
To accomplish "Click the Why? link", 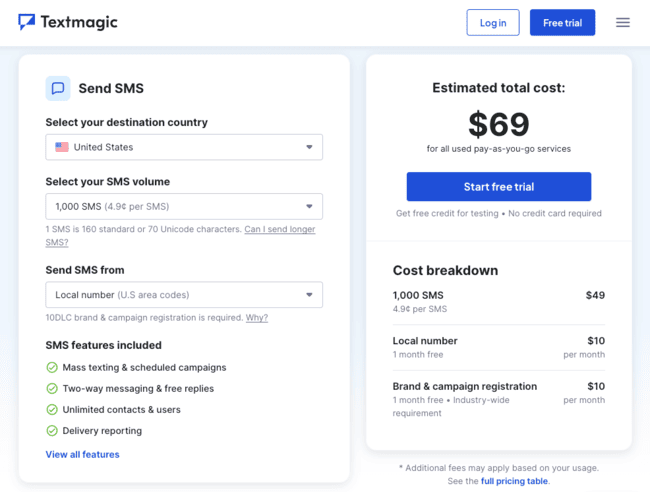I will pos(257,318).
